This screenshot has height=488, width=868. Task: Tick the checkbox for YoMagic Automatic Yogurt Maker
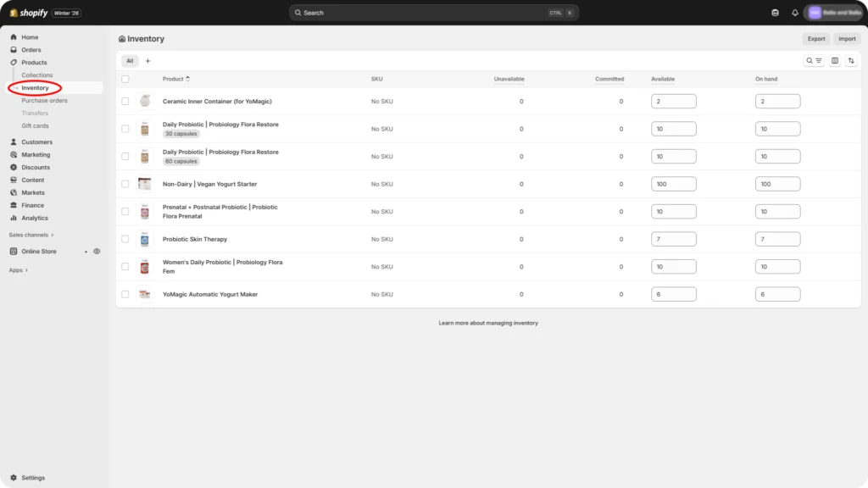point(124,293)
